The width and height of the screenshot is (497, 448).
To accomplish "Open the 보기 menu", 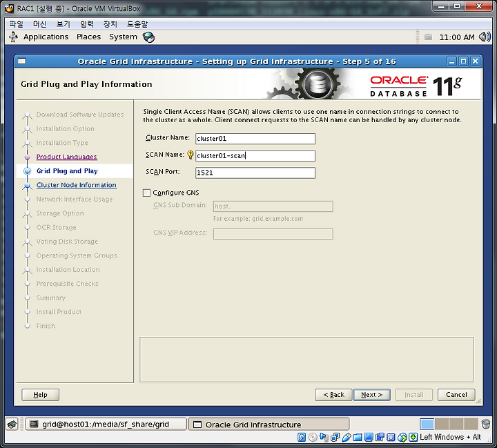I will tap(64, 24).
